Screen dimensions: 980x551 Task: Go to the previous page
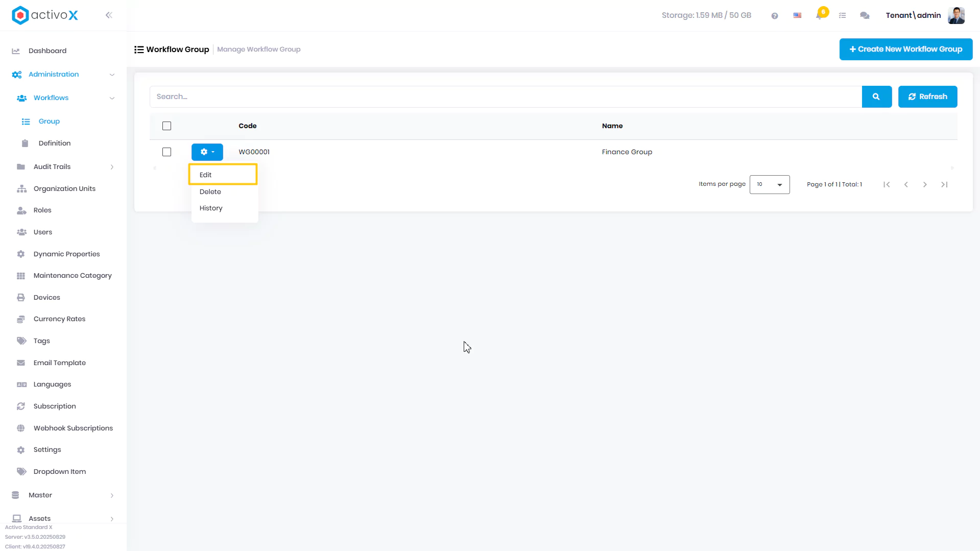coord(906,185)
